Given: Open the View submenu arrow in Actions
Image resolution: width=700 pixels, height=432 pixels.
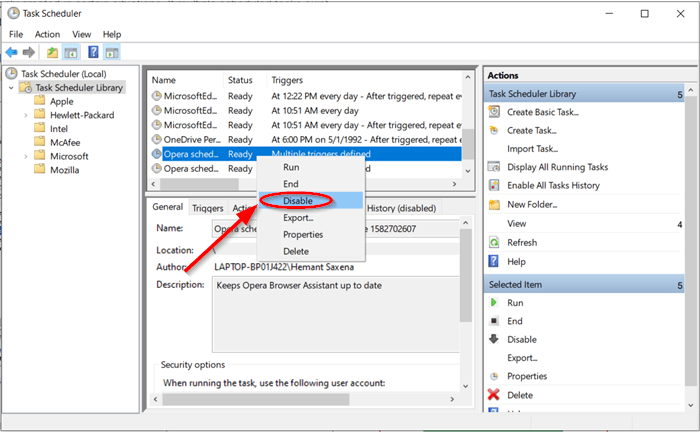Looking at the screenshot, I should [679, 224].
